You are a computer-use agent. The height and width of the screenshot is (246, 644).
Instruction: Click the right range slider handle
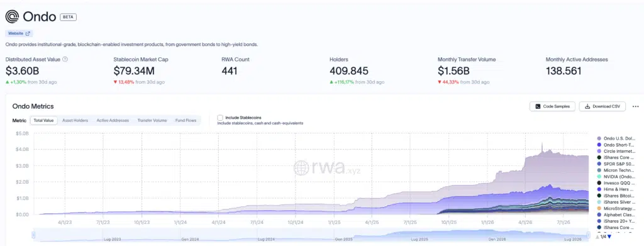click(589, 235)
